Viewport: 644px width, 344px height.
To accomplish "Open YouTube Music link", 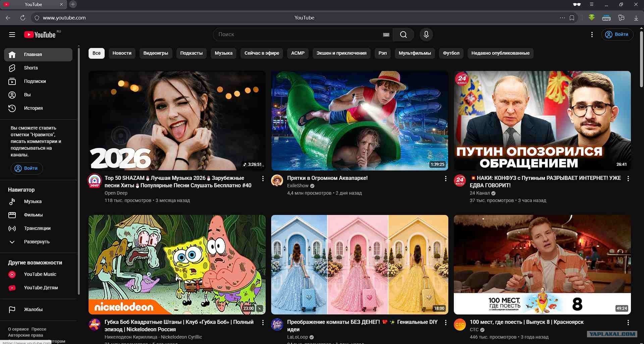I will click(38, 274).
